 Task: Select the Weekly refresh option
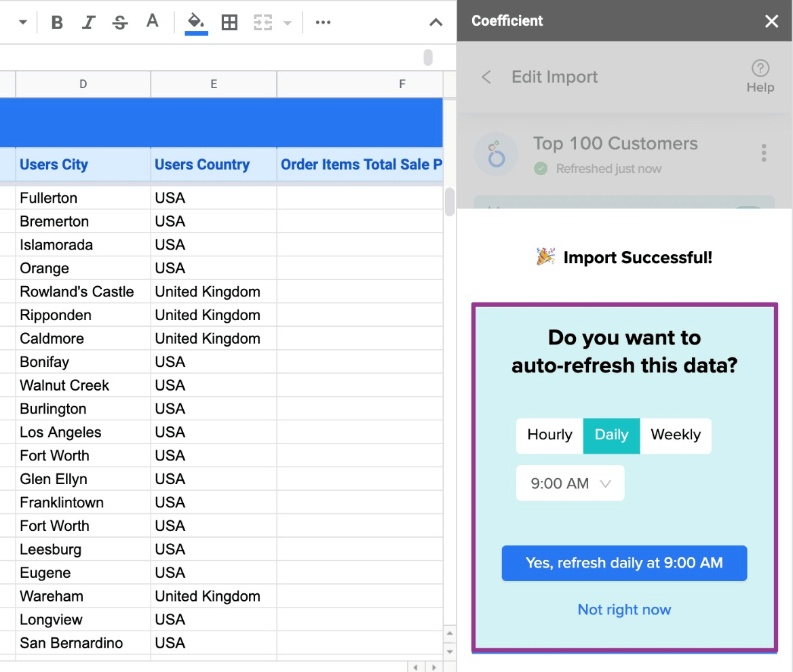[676, 435]
